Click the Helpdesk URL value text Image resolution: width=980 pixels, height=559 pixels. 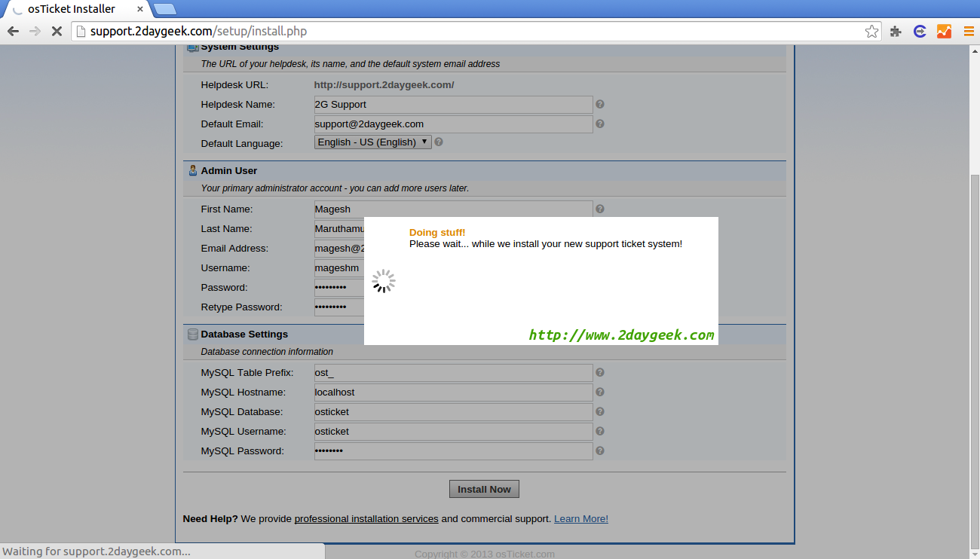pos(384,85)
